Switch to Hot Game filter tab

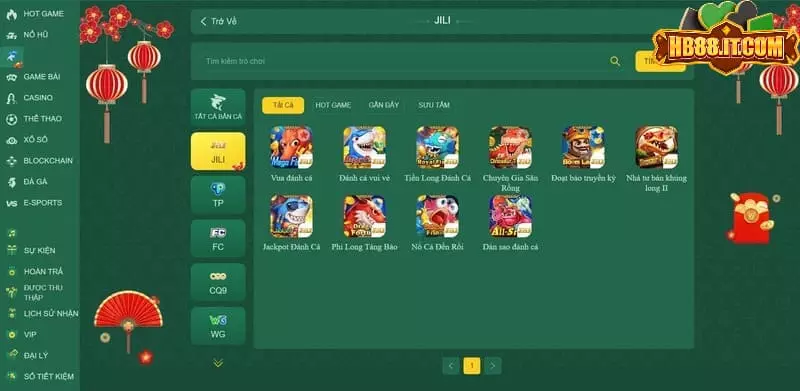pyautogui.click(x=333, y=105)
